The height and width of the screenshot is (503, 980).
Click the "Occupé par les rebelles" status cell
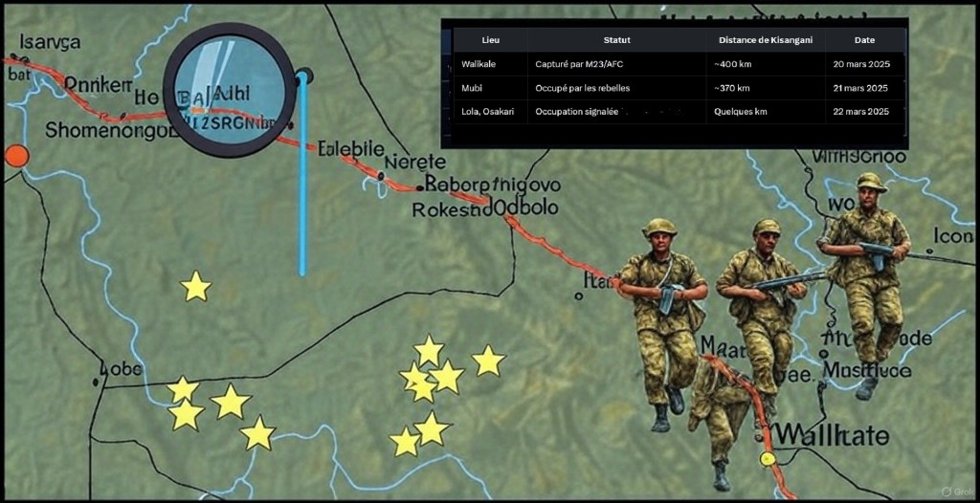[x=582, y=88]
